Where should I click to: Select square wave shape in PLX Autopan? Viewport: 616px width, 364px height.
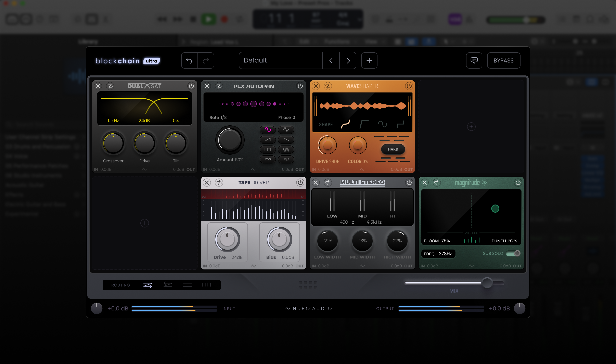268,149
